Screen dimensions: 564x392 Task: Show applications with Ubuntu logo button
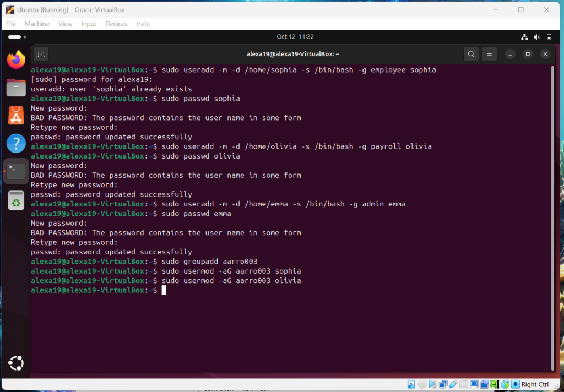tap(16, 363)
